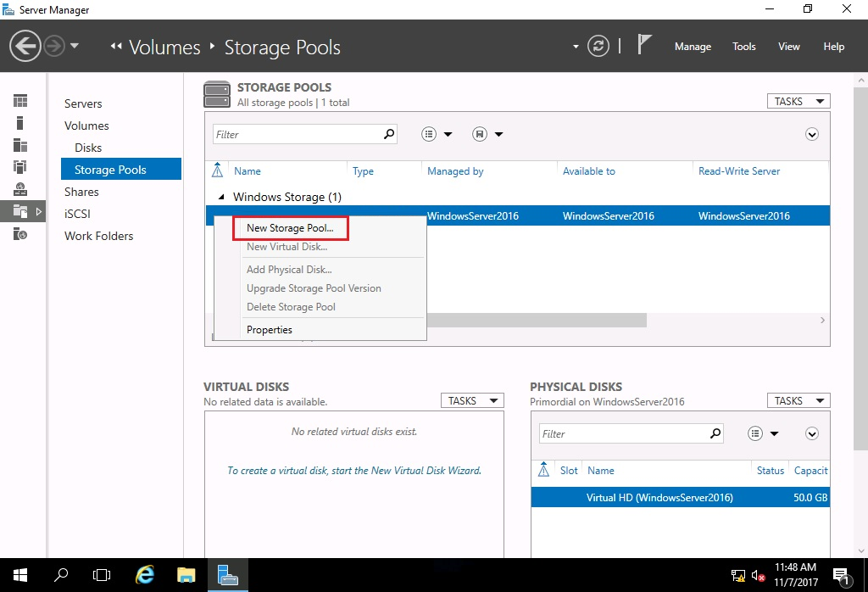Viewport: 868px width, 592px height.
Task: Open Windows Start menu
Action: pyautogui.click(x=19, y=575)
